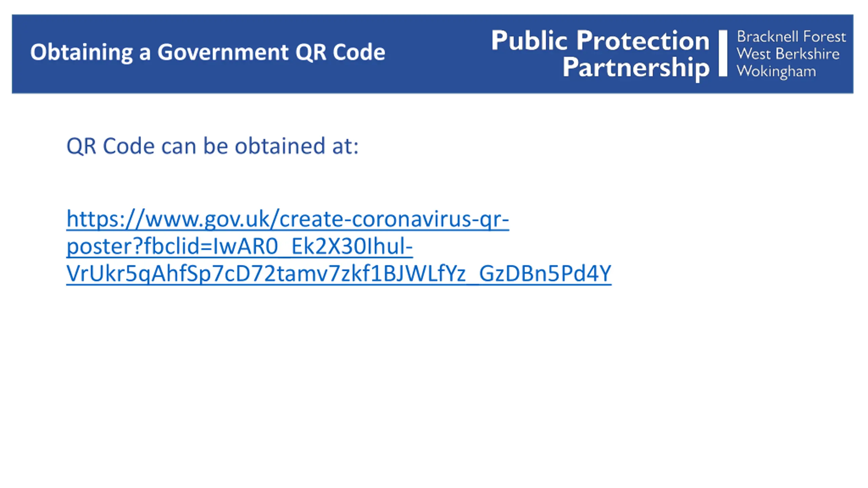Select the 'Bracknell Forest' text in the header
The height and width of the screenshot is (488, 868).
tap(791, 37)
